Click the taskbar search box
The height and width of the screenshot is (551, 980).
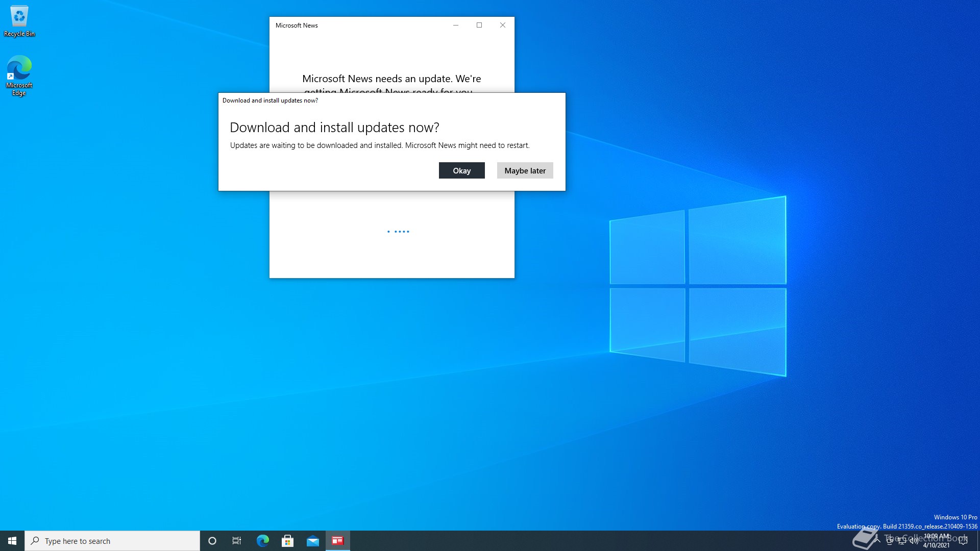112,541
